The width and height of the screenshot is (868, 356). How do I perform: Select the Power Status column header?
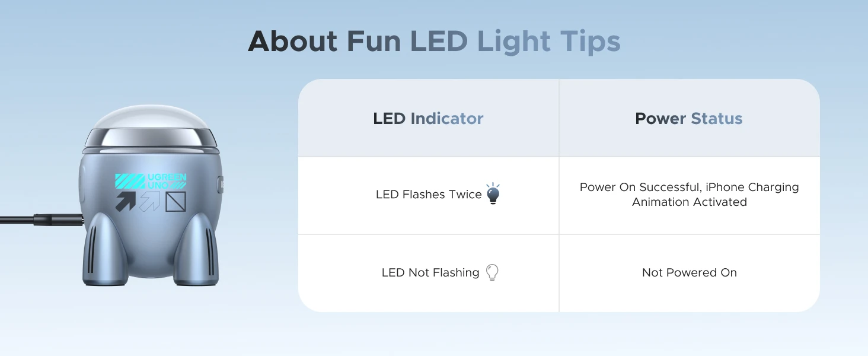coord(688,119)
